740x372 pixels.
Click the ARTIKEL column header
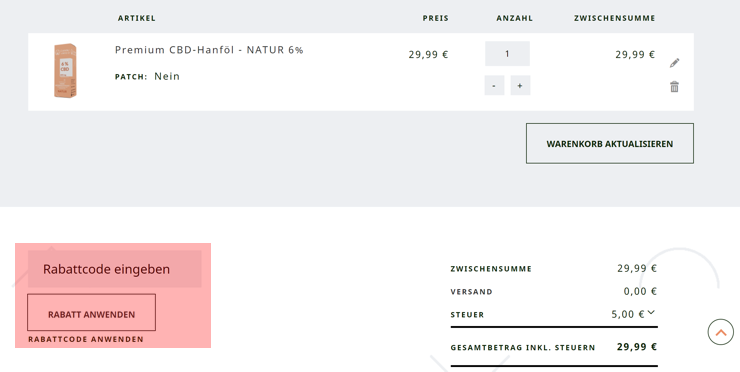(x=137, y=18)
